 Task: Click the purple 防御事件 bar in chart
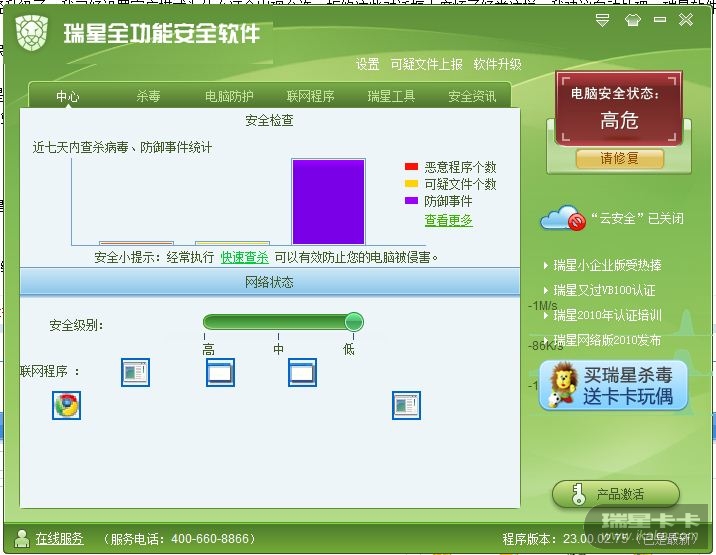[x=328, y=201]
